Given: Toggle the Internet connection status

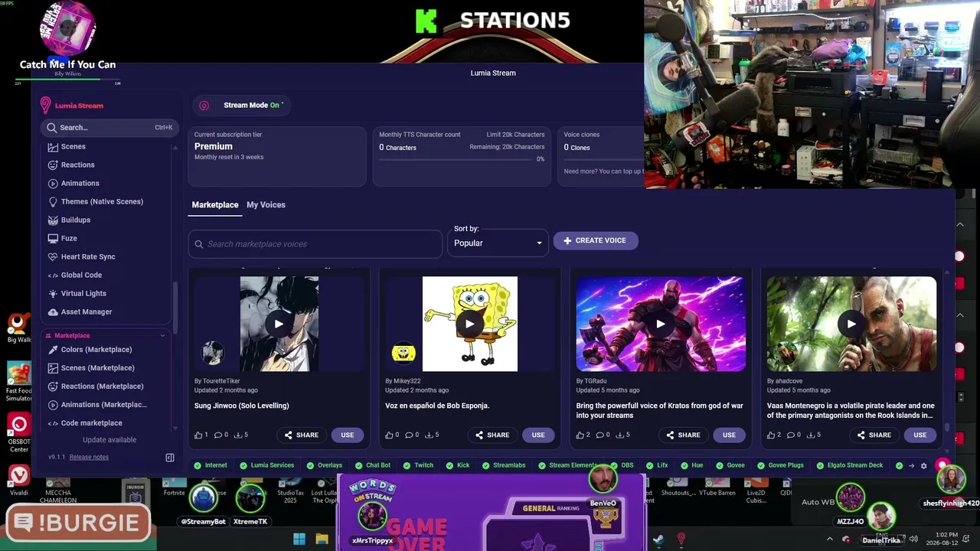Looking at the screenshot, I should [x=211, y=465].
